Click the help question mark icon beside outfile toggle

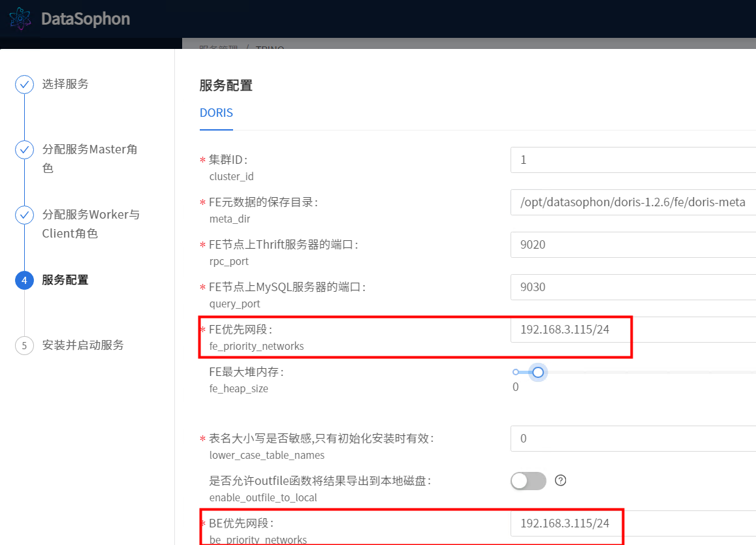point(560,480)
